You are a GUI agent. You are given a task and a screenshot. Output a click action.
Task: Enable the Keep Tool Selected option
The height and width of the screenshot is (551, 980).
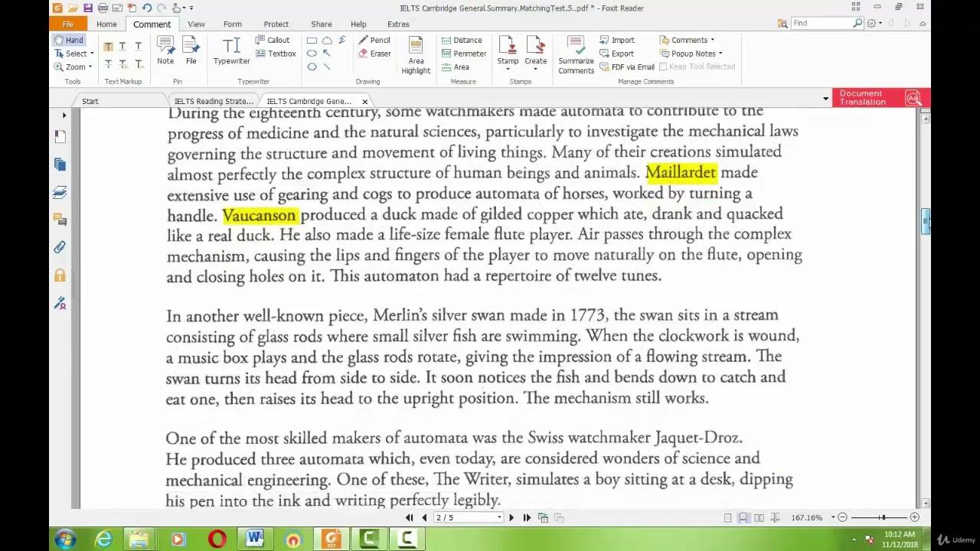pyautogui.click(x=697, y=66)
